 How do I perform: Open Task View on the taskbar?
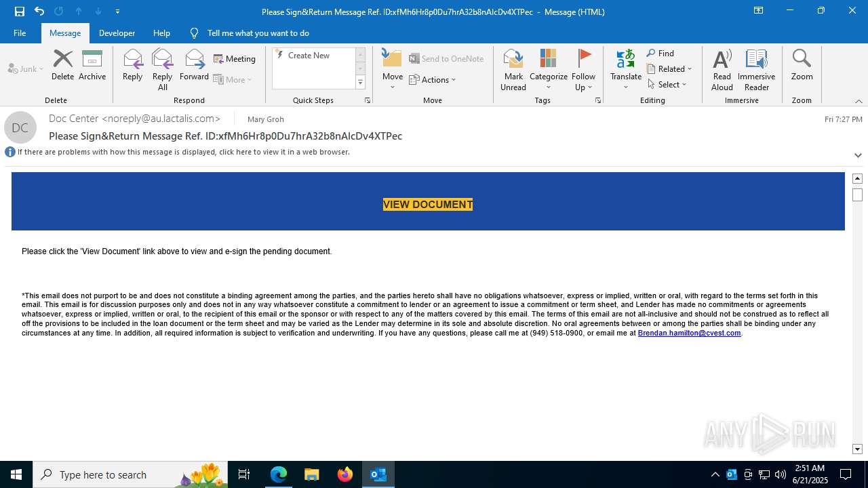(244, 474)
